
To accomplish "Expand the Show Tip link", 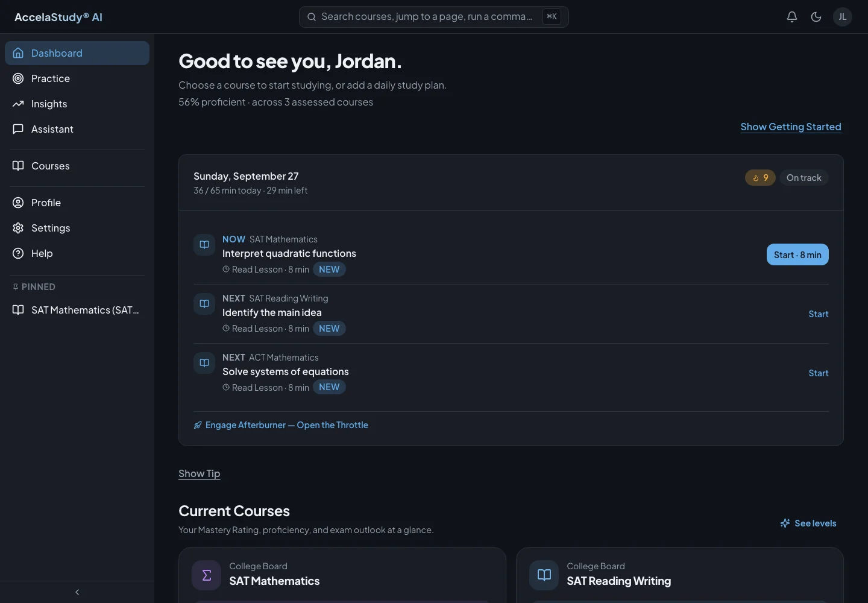I will (200, 474).
